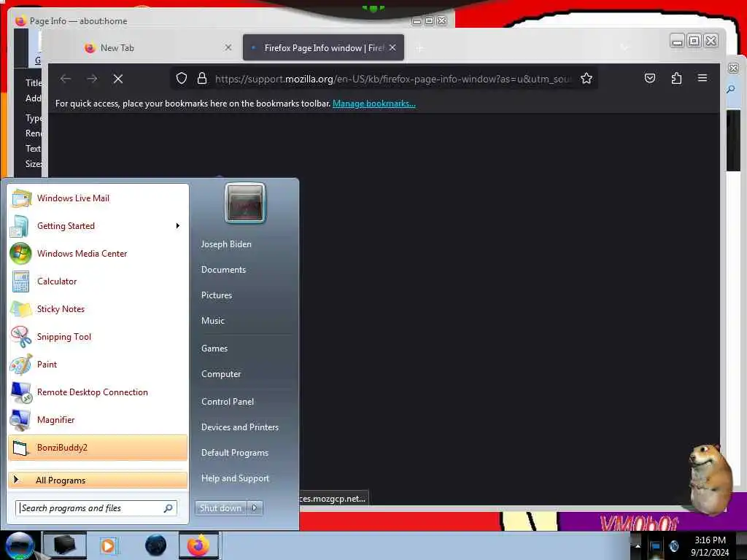747x560 pixels.
Task: Open Computer from Start menu
Action: (221, 374)
